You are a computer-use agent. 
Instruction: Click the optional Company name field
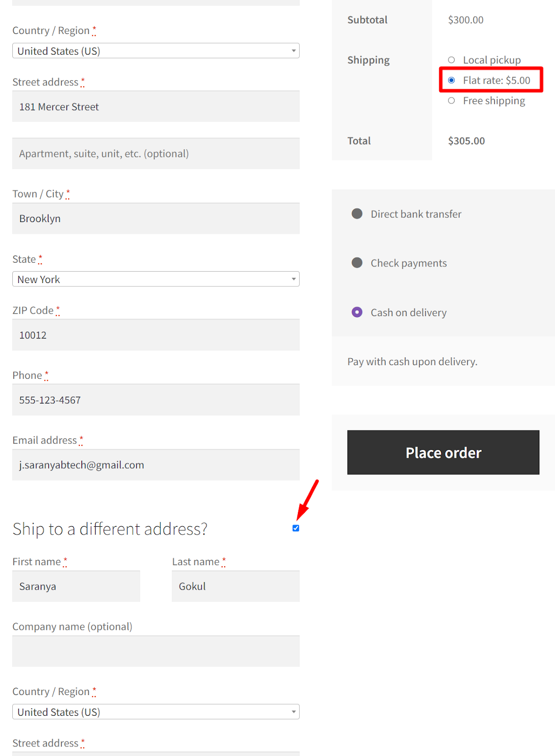[156, 651]
